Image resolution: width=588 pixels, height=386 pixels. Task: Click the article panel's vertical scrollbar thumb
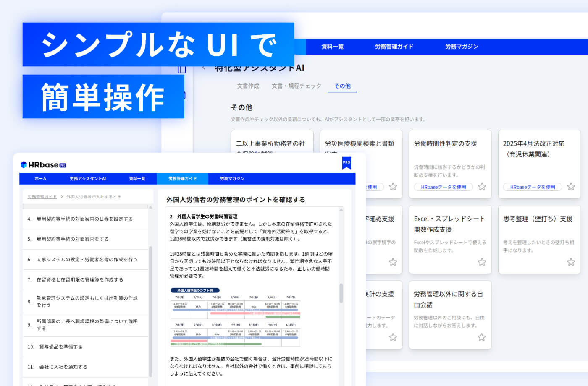pyautogui.click(x=341, y=293)
